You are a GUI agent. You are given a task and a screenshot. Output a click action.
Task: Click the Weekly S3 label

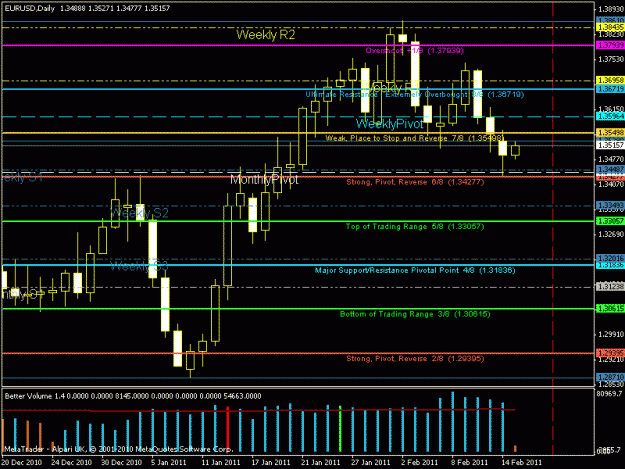(x=139, y=266)
